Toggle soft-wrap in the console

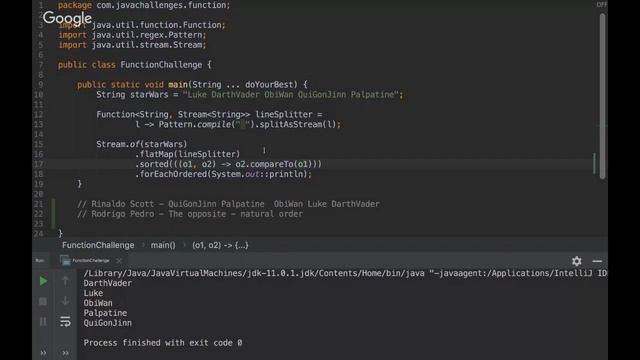point(65,321)
